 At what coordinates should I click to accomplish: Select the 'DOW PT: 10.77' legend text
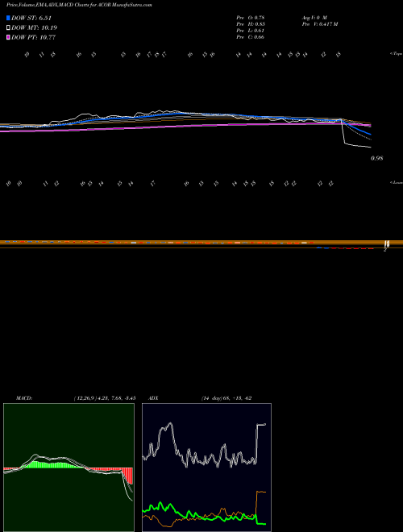click(x=33, y=37)
